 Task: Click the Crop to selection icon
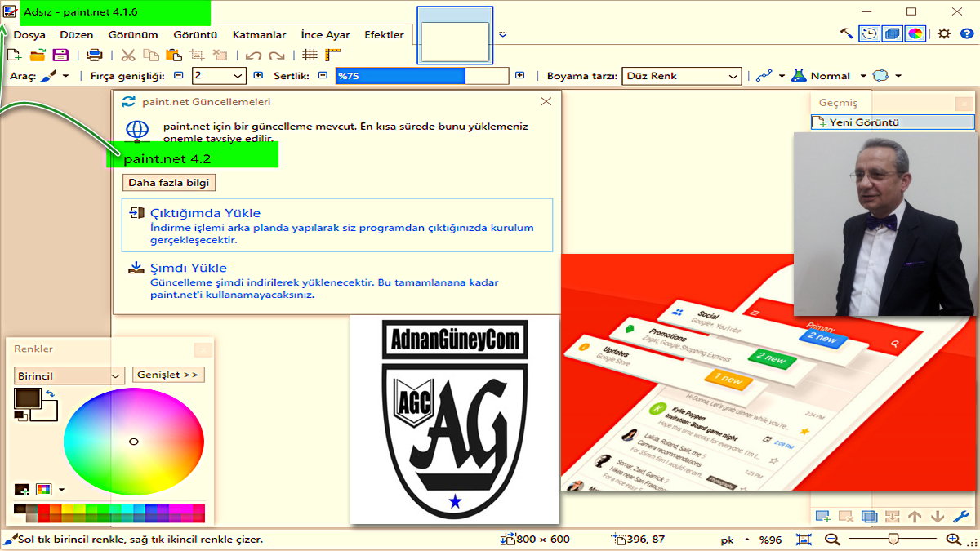197,55
